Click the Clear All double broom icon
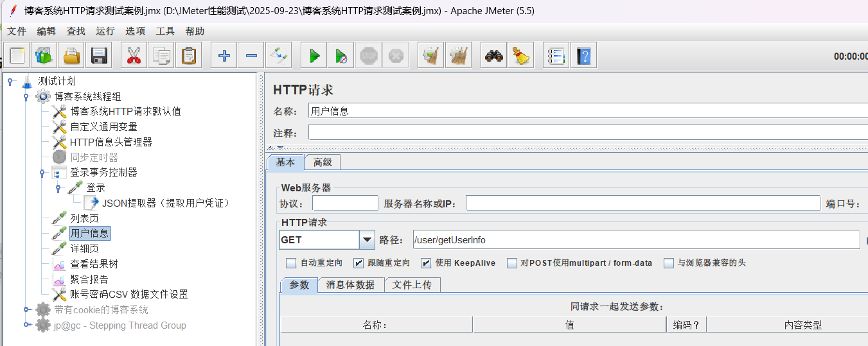Viewport: 868px width, 346px height. click(457, 56)
